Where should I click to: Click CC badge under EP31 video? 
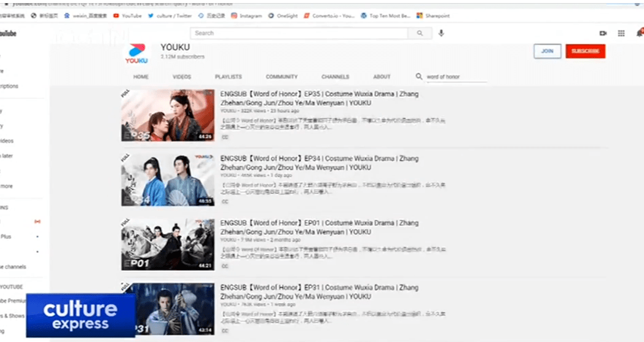point(225,330)
